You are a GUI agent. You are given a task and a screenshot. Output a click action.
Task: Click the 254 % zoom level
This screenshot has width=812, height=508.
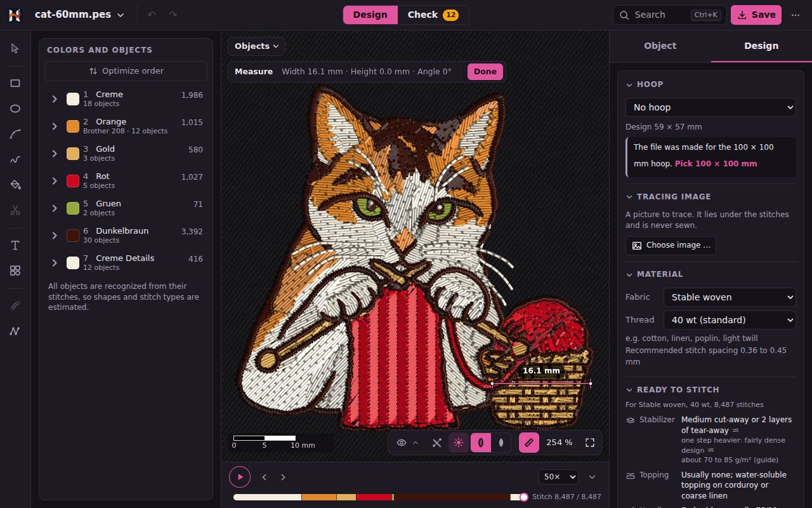pyautogui.click(x=559, y=443)
